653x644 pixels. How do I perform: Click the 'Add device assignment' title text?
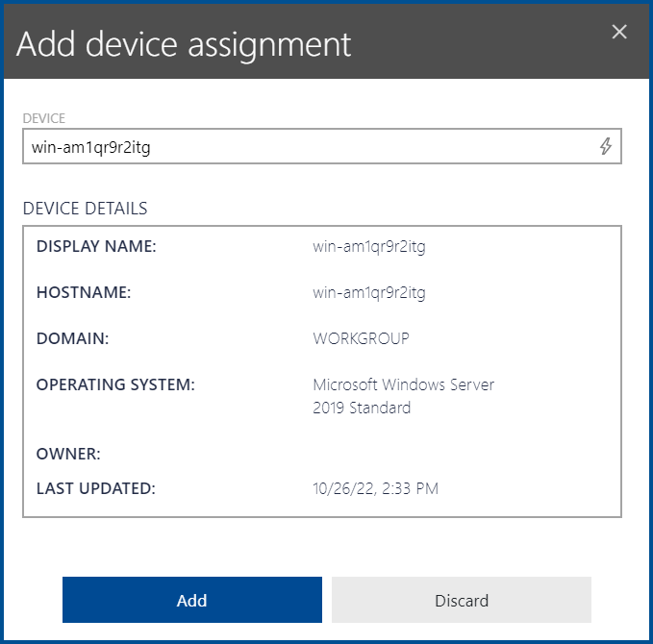click(x=184, y=44)
